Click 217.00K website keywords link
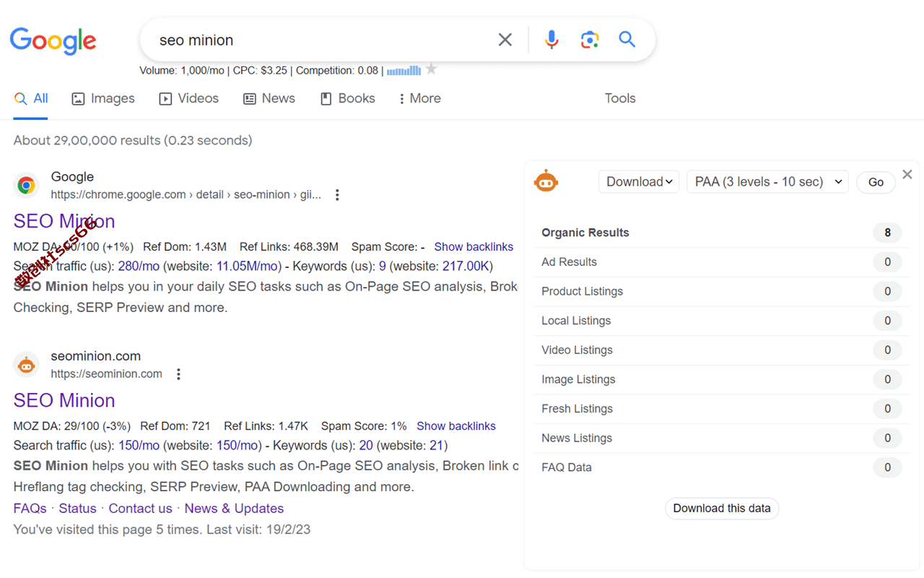Image resolution: width=924 pixels, height=578 pixels. 466,266
